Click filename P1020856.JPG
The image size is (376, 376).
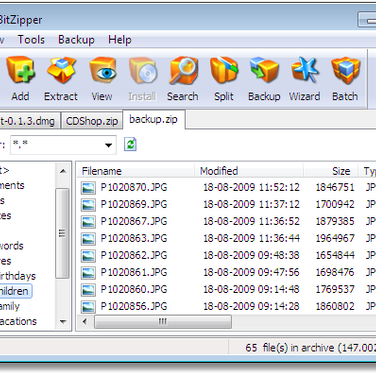click(134, 306)
